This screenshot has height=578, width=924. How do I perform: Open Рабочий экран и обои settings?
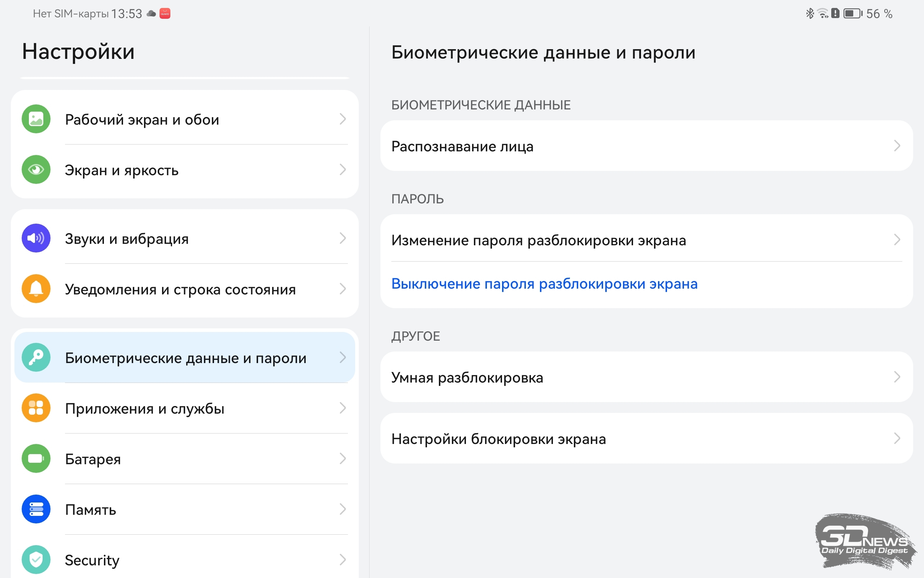(x=185, y=119)
